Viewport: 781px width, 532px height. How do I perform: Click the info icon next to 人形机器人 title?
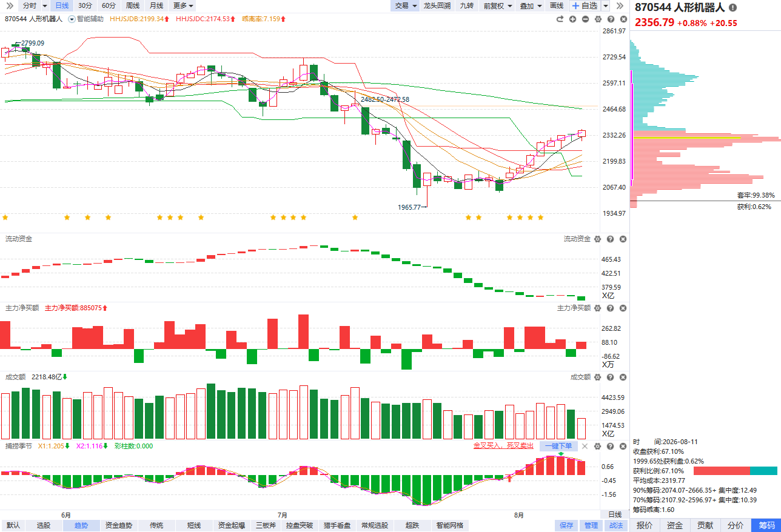tap(732, 8)
